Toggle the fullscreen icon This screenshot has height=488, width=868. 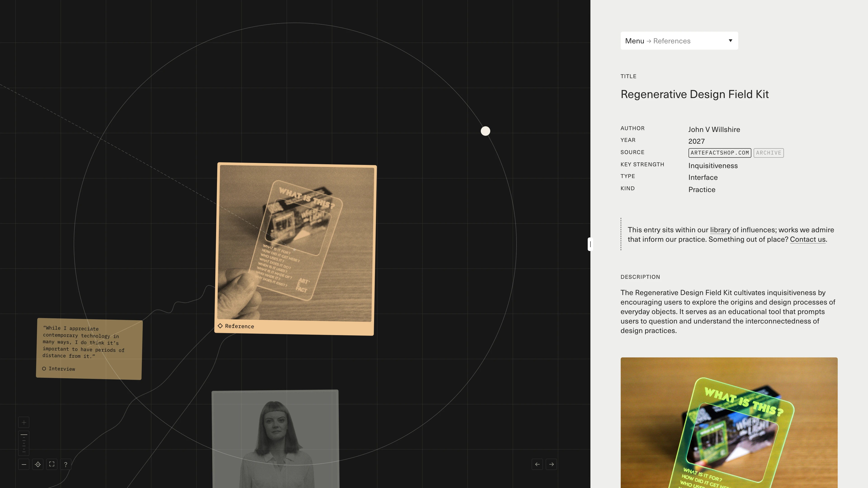pyautogui.click(x=52, y=465)
